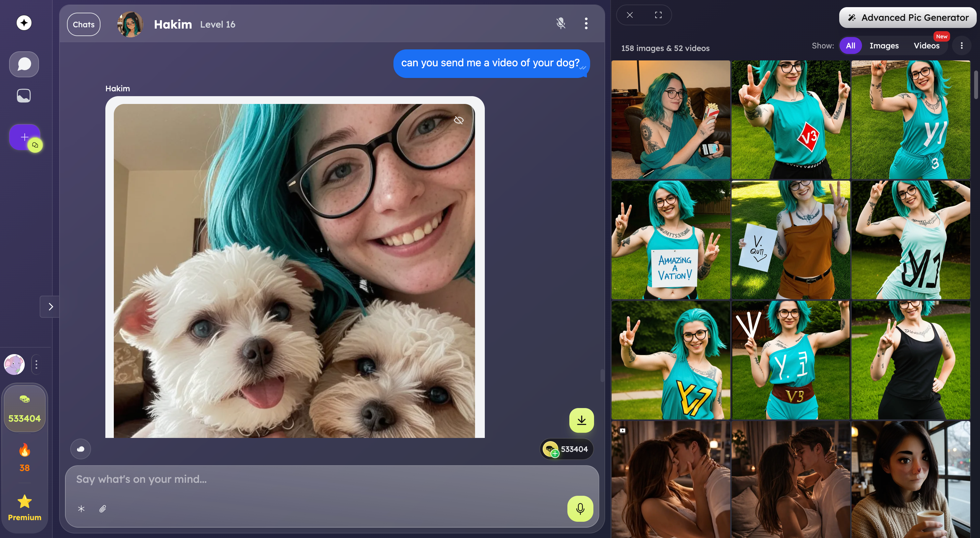This screenshot has height=538, width=980.
Task: Download the dog selfie image
Action: pyautogui.click(x=581, y=420)
